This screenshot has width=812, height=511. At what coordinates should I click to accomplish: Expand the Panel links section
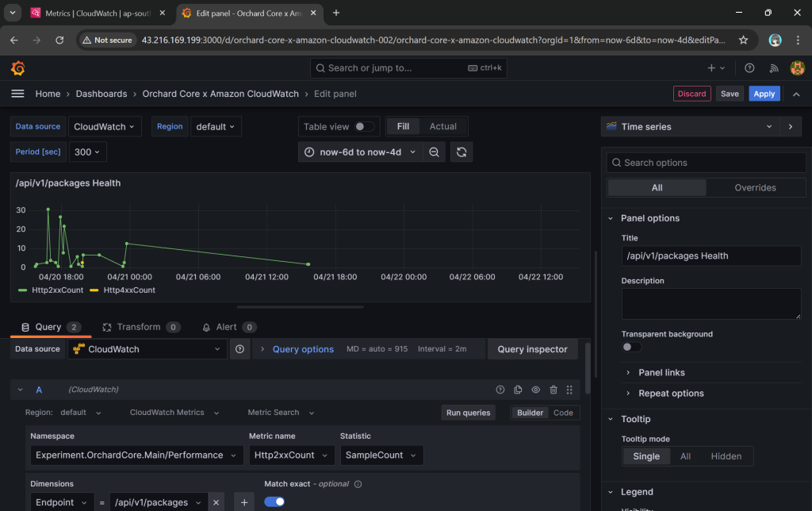[x=661, y=373]
